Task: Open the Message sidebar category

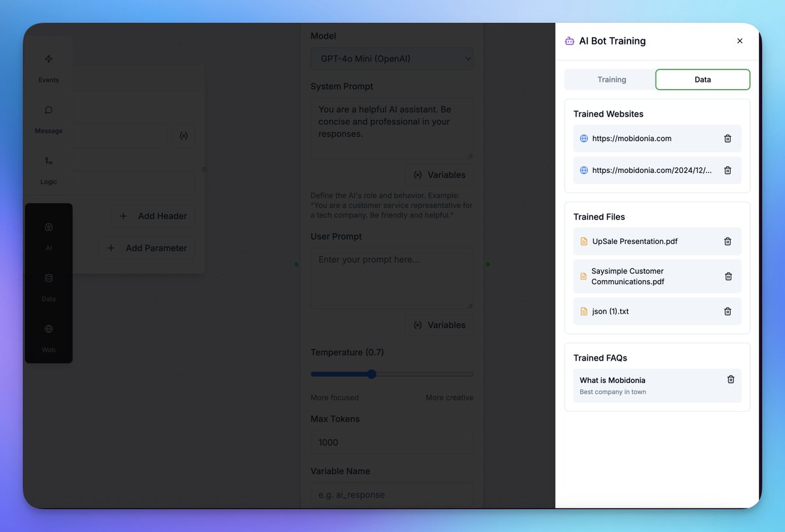Action: point(48,119)
